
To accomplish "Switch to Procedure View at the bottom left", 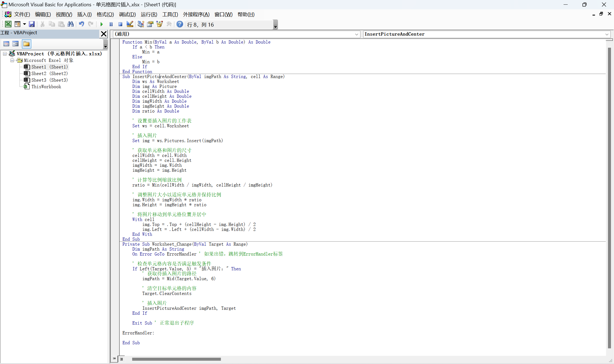I will (114, 359).
